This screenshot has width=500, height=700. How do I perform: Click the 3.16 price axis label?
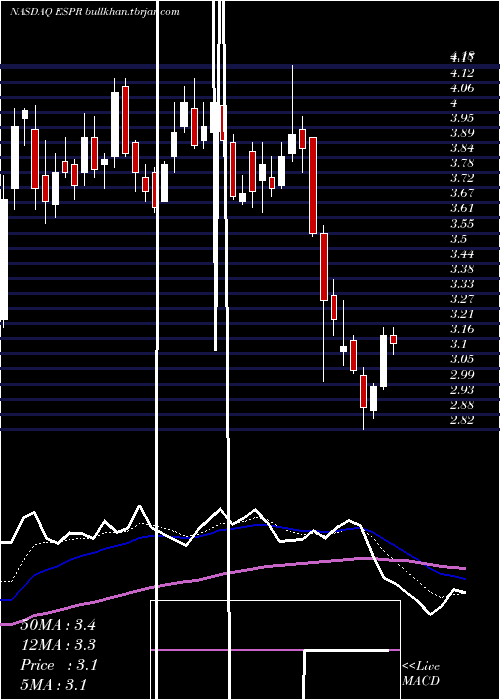[x=462, y=329]
